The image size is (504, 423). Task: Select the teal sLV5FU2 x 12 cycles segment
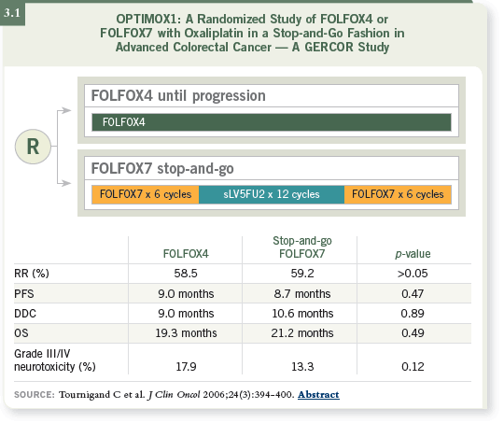pos(272,194)
